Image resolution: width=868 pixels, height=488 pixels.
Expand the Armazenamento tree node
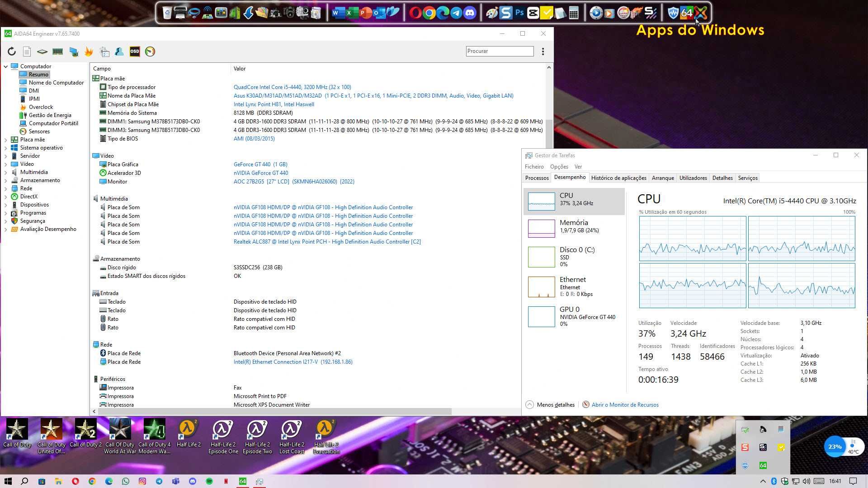pyautogui.click(x=6, y=180)
